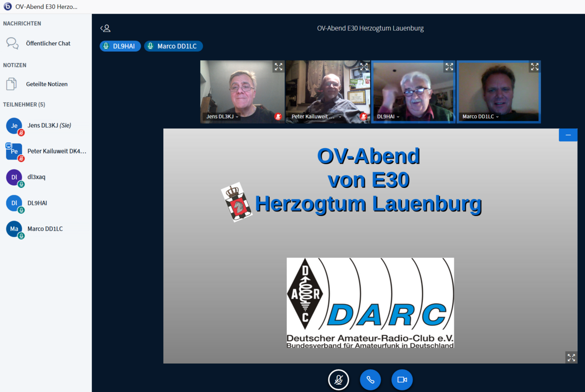This screenshot has height=392, width=585.
Task: Click the BigBlueButton tab icon
Action: pos(8,6)
